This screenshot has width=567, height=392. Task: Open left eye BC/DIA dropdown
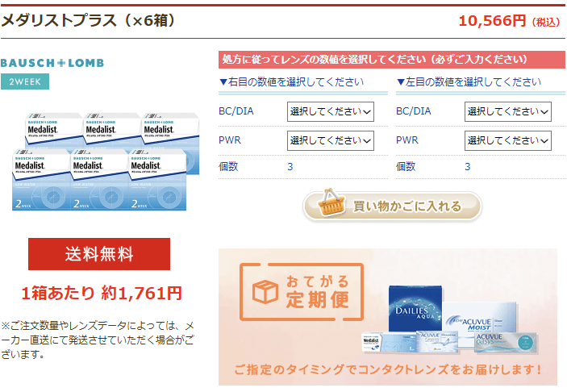(507, 111)
